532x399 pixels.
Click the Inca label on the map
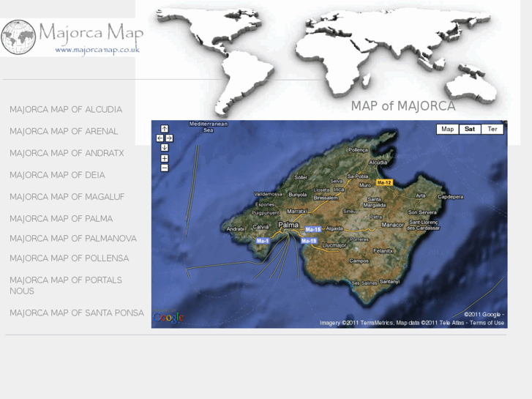tap(339, 190)
